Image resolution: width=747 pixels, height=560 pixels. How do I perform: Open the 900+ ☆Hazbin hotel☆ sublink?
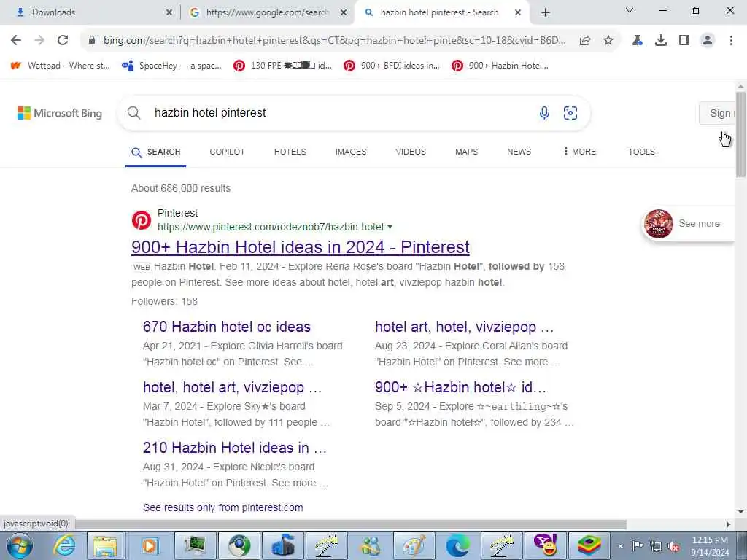pos(461,387)
